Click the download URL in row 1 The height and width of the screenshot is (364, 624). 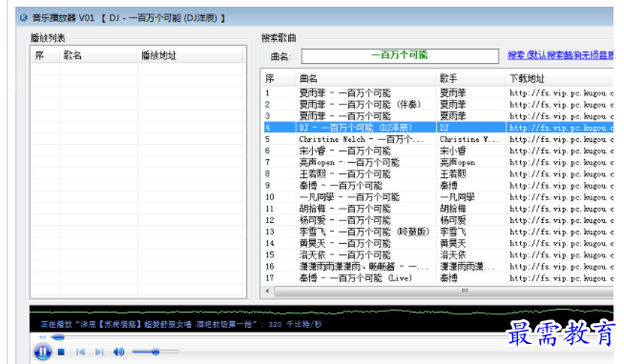click(x=561, y=93)
